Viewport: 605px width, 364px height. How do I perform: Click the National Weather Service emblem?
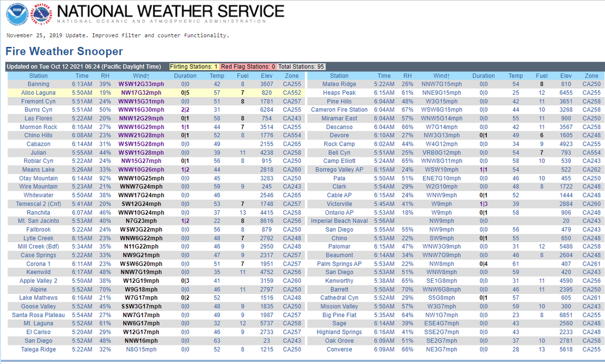42,14
